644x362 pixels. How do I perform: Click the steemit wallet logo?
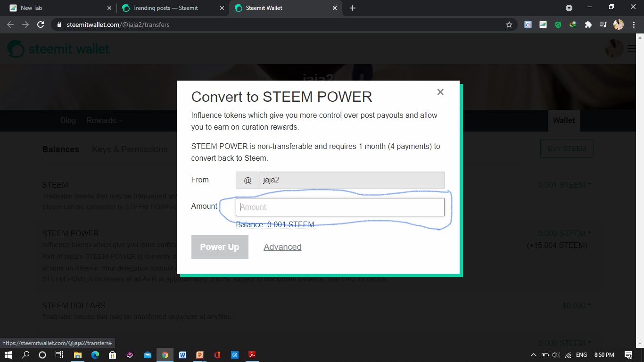[x=58, y=49]
